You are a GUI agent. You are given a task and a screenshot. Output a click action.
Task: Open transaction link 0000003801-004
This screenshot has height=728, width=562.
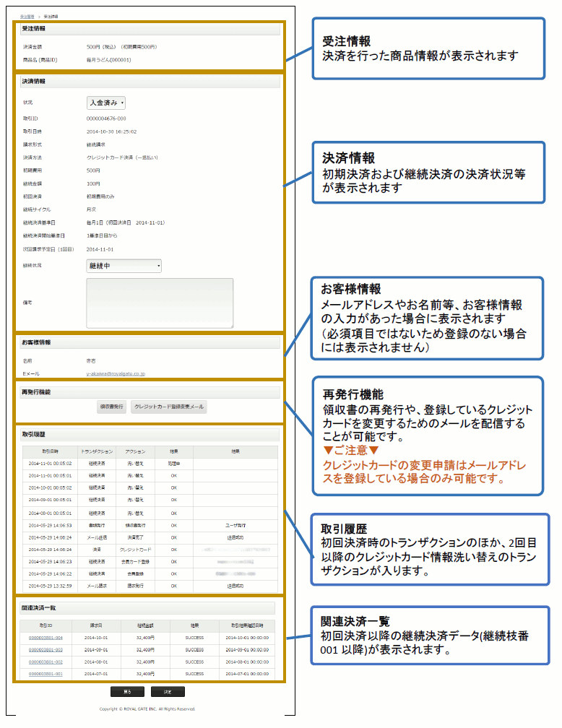[46, 638]
